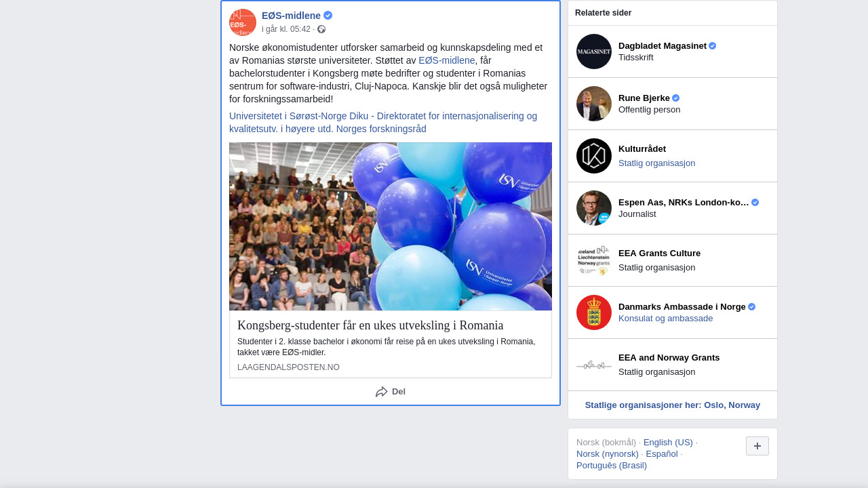Click Konsulat og ambassade category link
The height and width of the screenshot is (488, 868).
tap(665, 319)
